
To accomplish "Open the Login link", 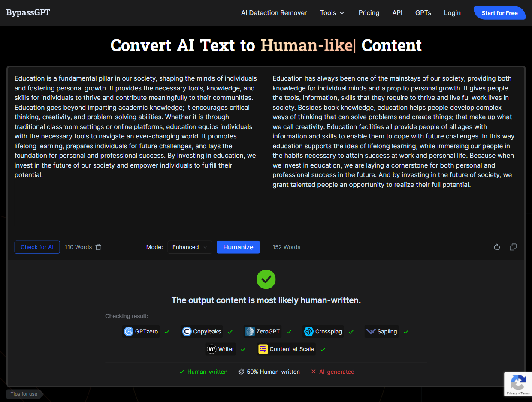I will pyautogui.click(x=452, y=13).
